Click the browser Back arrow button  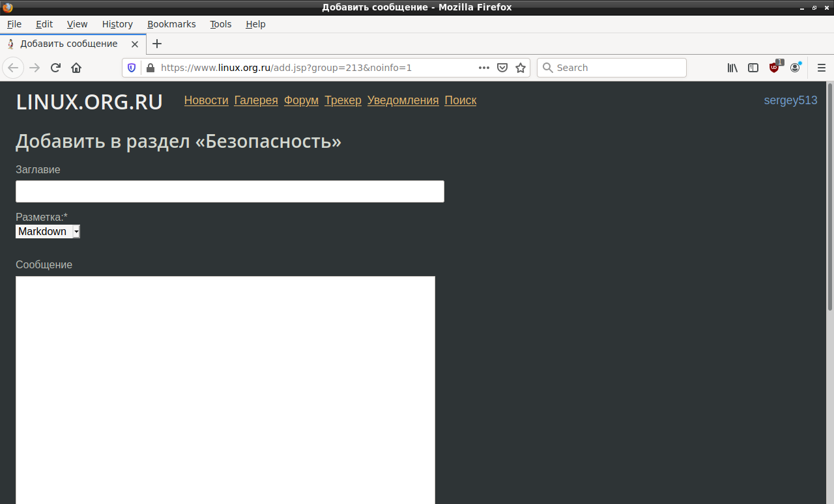[x=13, y=68]
